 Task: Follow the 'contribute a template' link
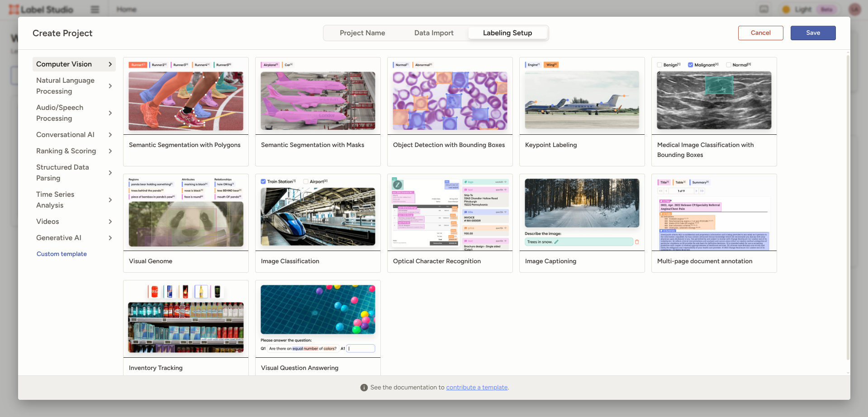477,388
